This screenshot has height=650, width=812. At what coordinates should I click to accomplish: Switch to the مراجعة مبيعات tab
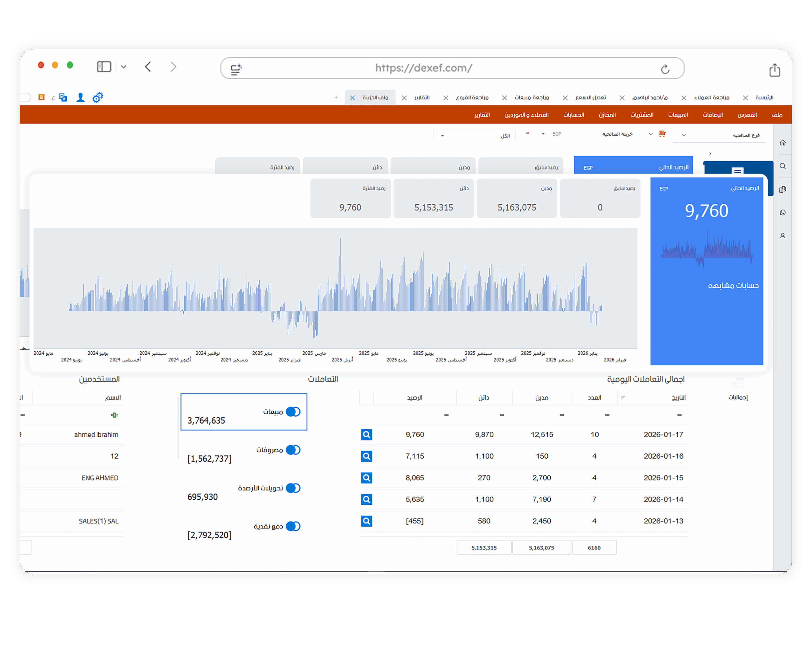point(531,97)
